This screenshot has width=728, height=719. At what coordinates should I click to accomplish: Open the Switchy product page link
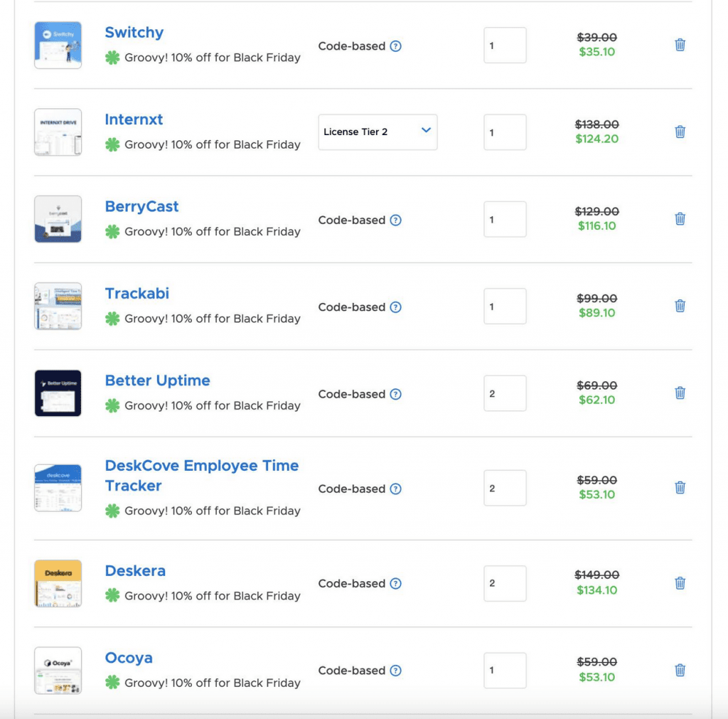point(134,33)
